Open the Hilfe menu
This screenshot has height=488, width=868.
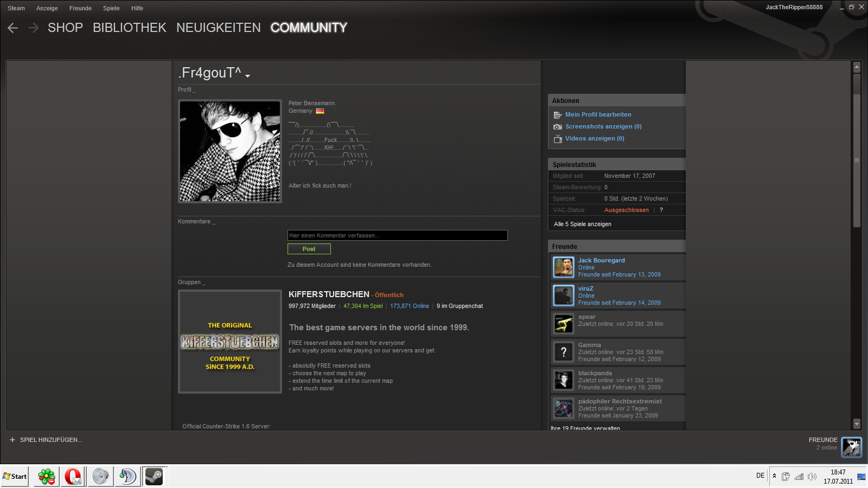[137, 8]
